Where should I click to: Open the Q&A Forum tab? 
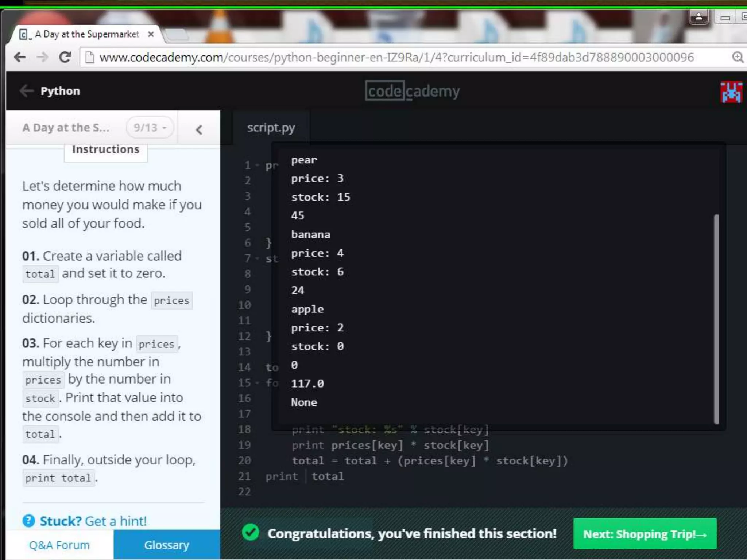[59, 545]
